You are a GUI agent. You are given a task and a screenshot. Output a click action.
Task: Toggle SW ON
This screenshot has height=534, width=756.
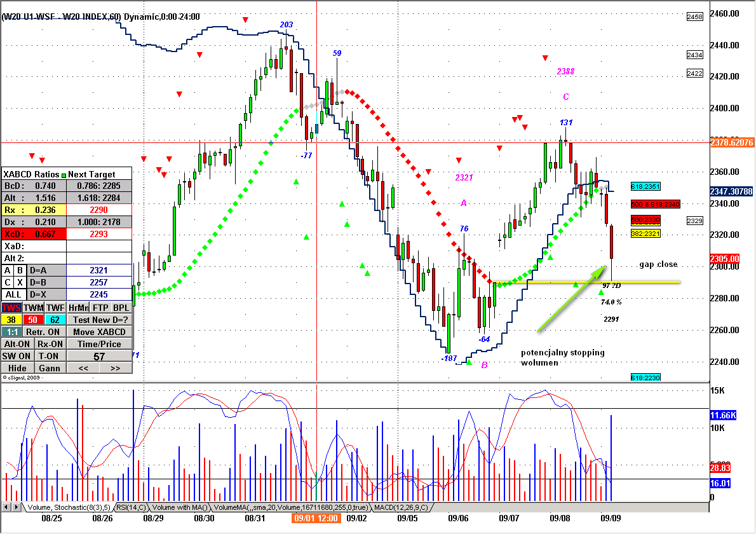[17, 355]
